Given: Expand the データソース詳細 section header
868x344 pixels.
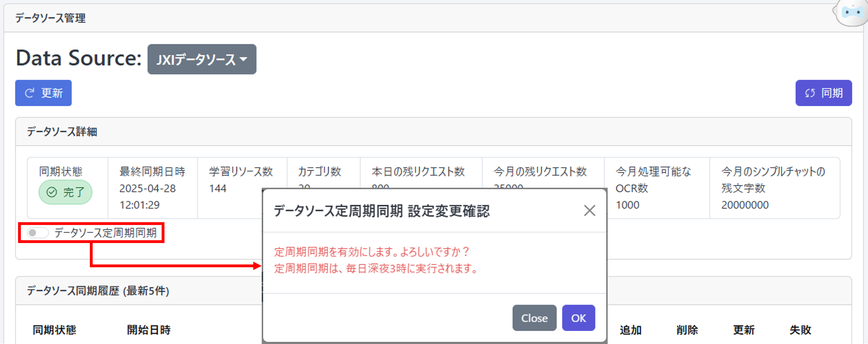Looking at the screenshot, I should point(62,132).
